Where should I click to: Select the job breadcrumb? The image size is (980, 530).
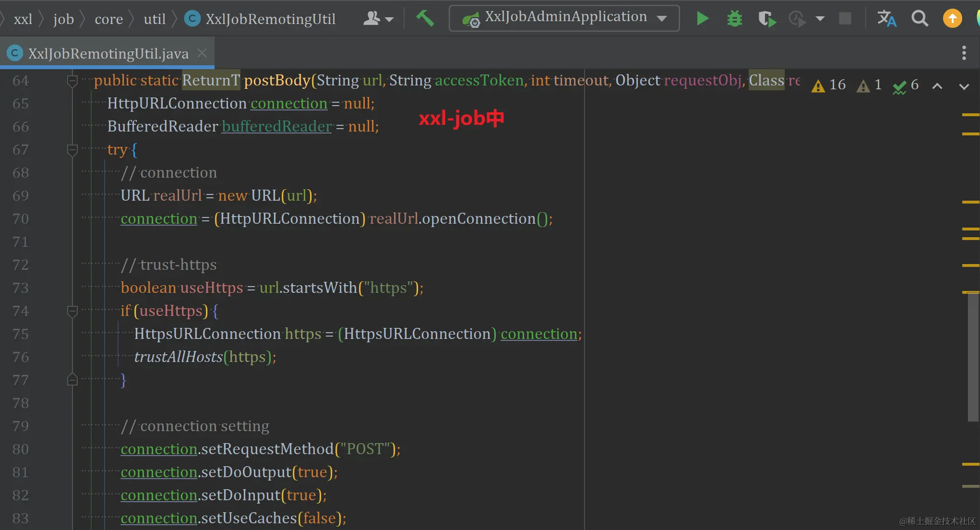click(63, 19)
